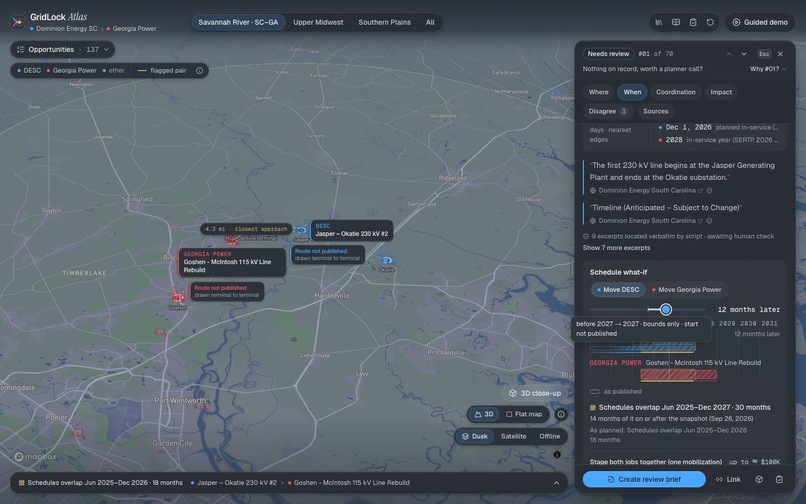Select the Offline map style
The width and height of the screenshot is (806, 504).
[549, 436]
